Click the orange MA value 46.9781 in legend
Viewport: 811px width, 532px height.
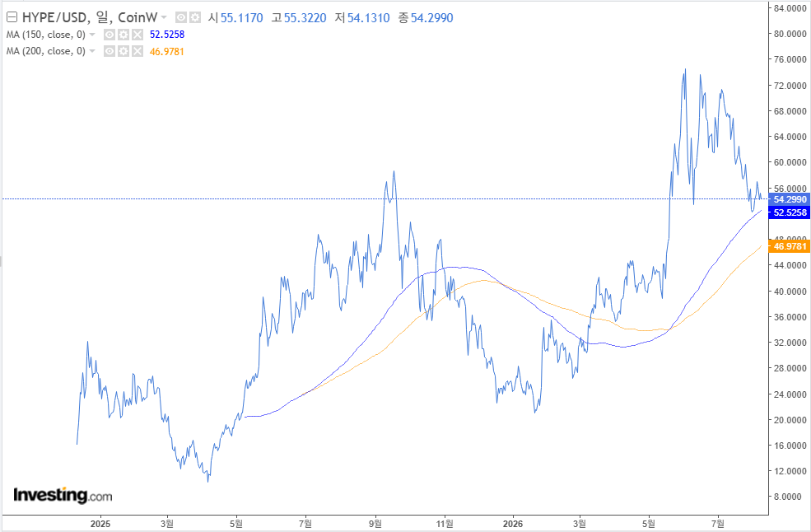click(167, 51)
